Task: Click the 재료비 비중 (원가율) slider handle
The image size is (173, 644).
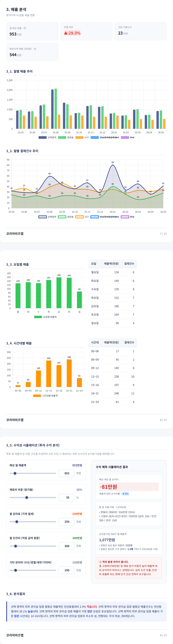Action: (x=27, y=498)
